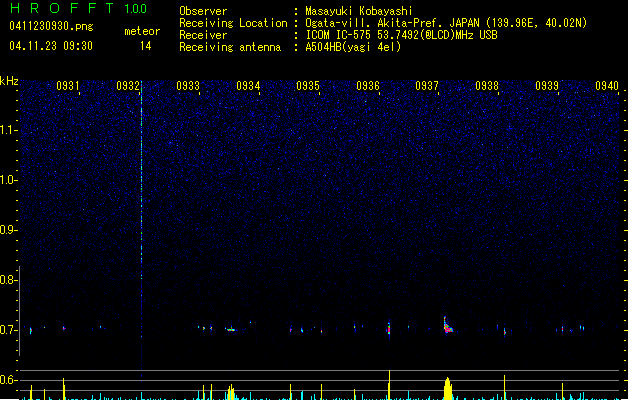Click the meteor count label
Screen dimensions: 629x400
pos(142,31)
